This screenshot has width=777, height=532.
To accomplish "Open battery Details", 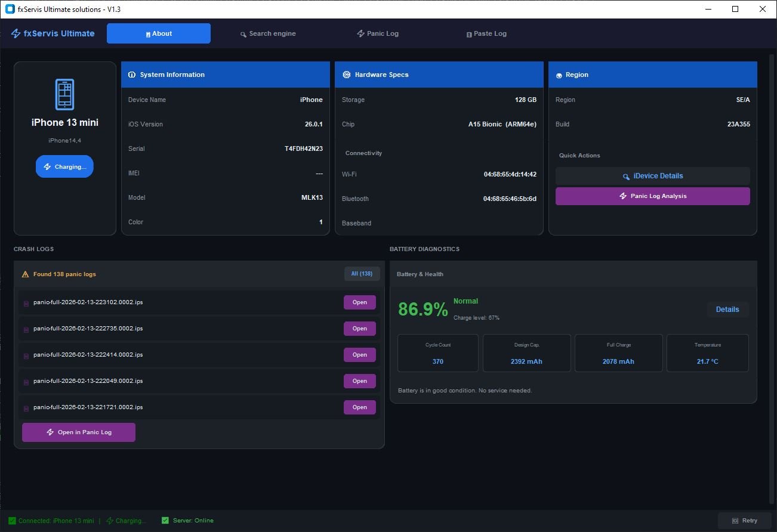I will pos(727,310).
